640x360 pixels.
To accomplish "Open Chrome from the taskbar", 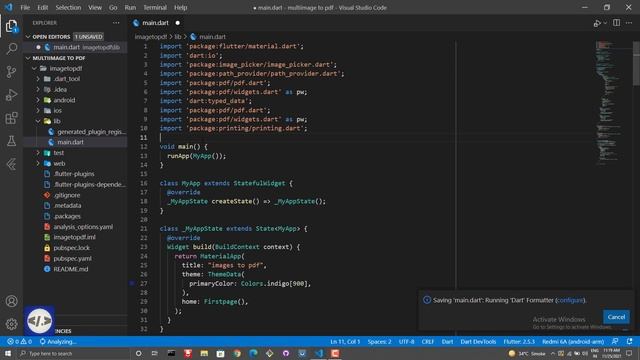I will pos(237,353).
